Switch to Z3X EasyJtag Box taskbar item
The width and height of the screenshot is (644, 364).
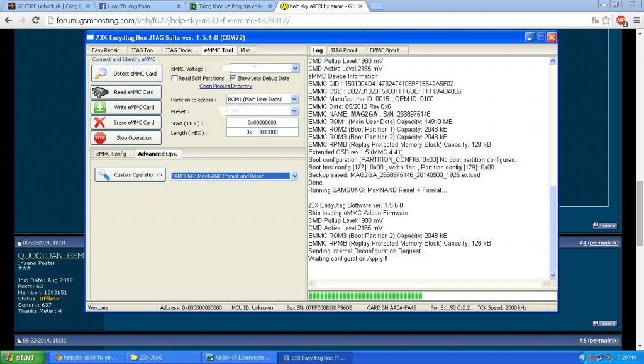click(314, 358)
